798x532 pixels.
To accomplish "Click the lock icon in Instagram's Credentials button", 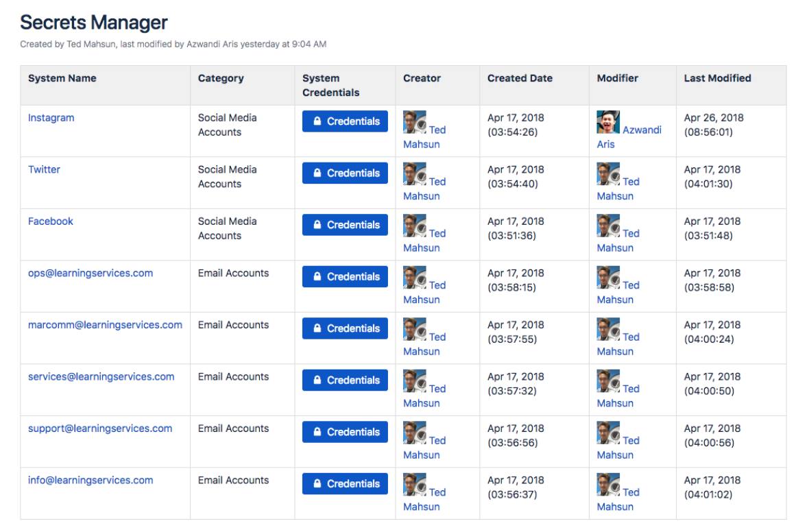I will [x=317, y=121].
